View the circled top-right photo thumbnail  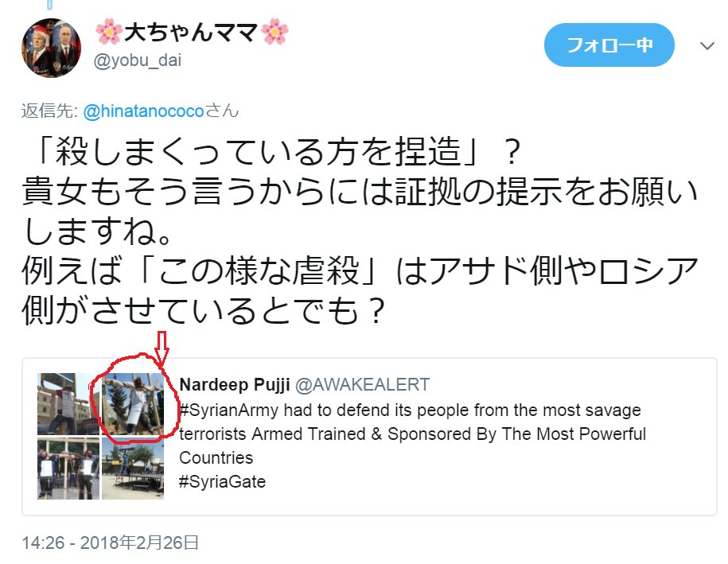[133, 404]
